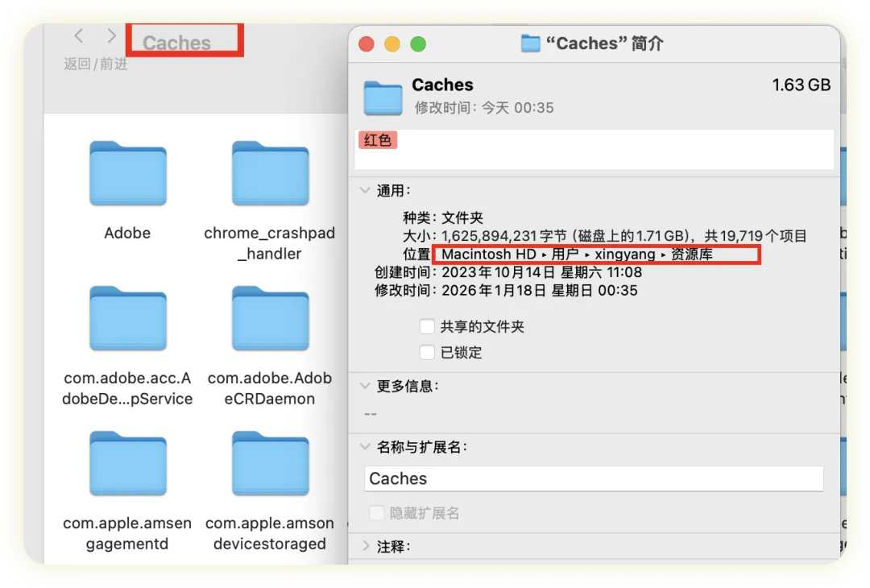
Task: Click the back arrow in Finder toolbar
Action: 79,36
